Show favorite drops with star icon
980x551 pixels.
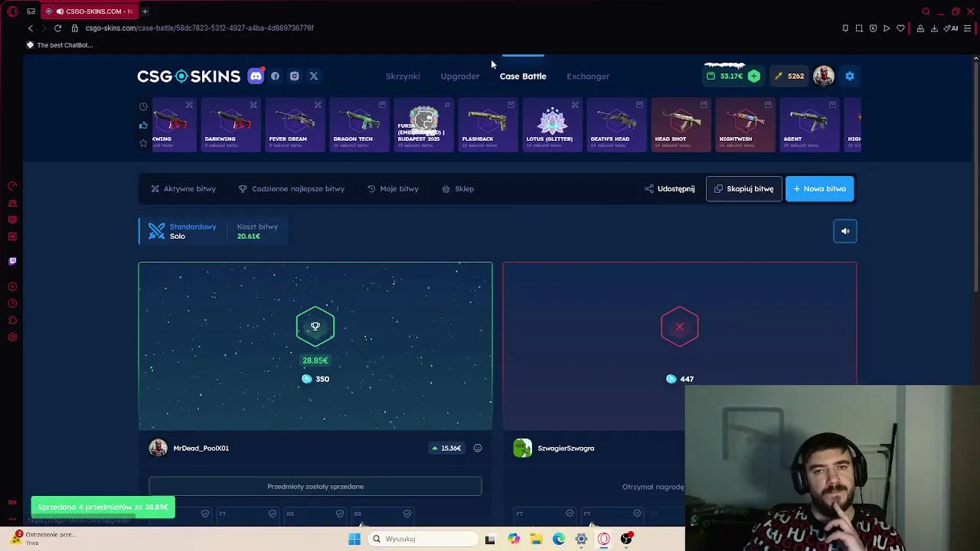[x=143, y=143]
